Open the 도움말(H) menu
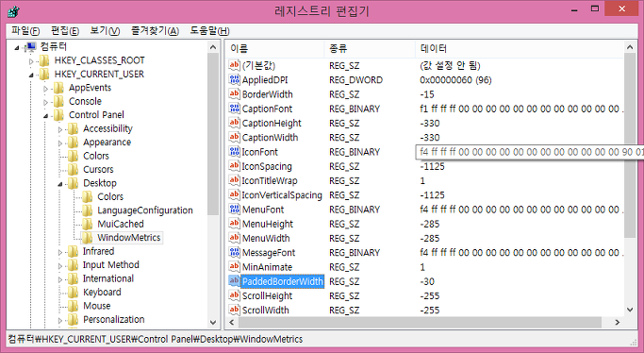This screenshot has width=644, height=353. [x=209, y=30]
